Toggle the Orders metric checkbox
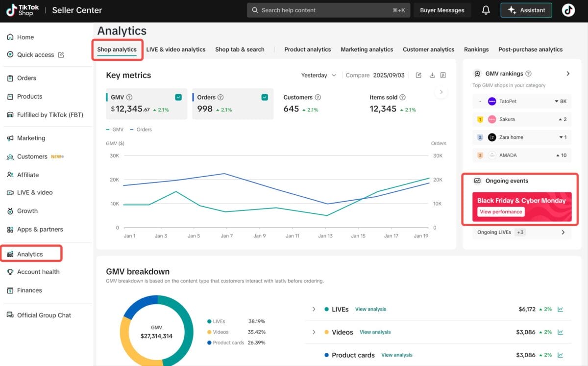Viewport: 588px width, 366px height. tap(265, 98)
